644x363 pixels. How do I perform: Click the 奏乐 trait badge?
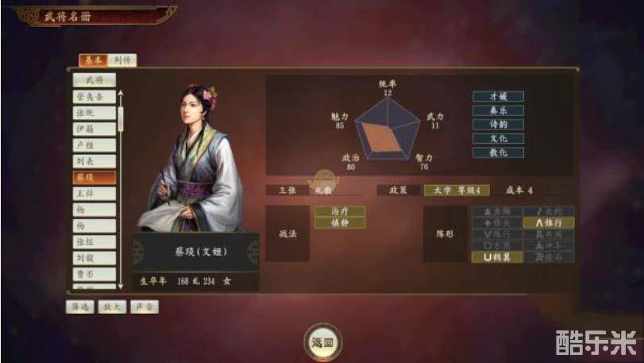coord(498,110)
